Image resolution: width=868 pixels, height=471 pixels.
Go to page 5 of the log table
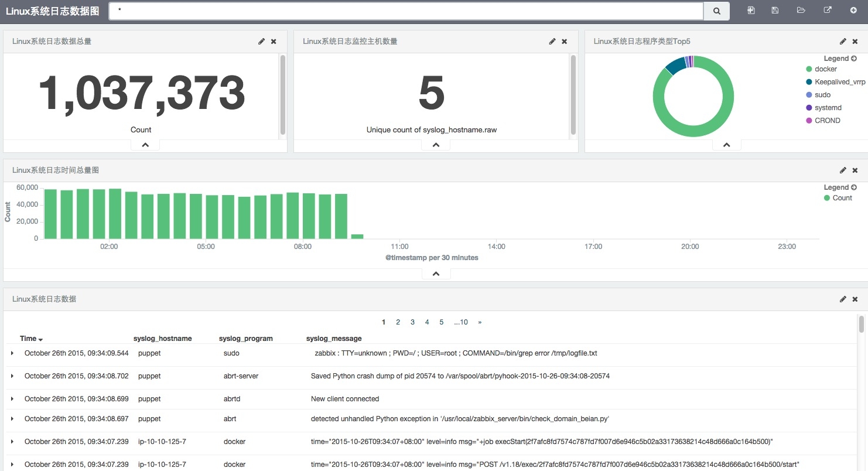point(442,322)
